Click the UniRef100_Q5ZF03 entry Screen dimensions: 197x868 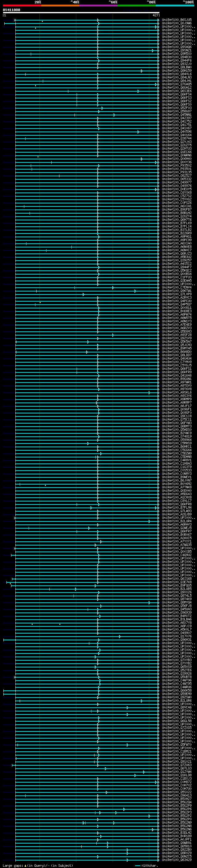176,108
